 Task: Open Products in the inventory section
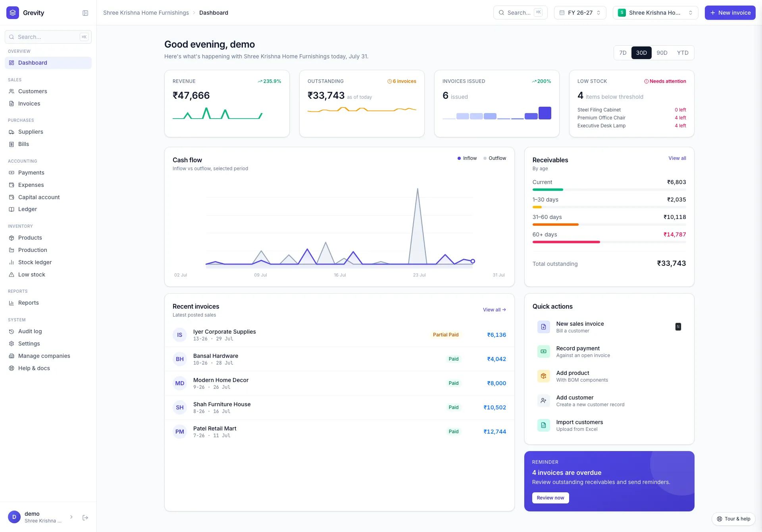tap(48, 238)
